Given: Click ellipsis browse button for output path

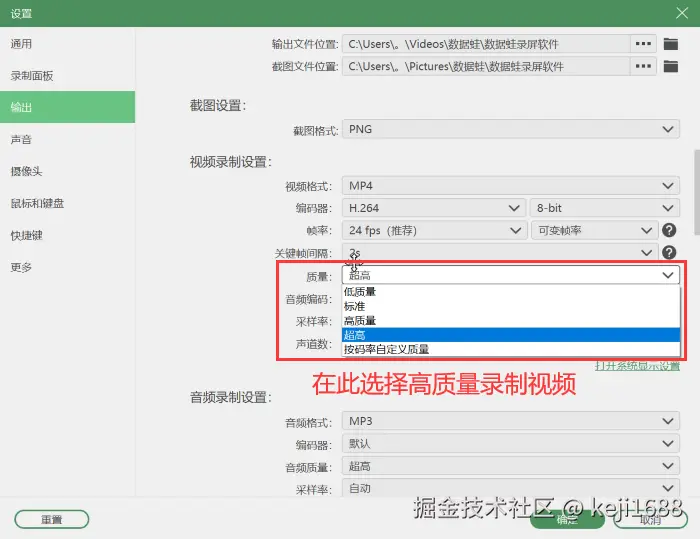Looking at the screenshot, I should click(643, 44).
